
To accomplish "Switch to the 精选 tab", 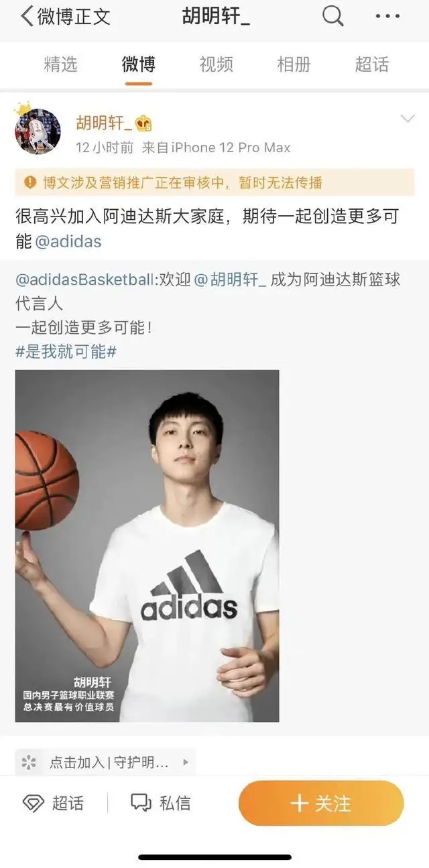I will 61,64.
